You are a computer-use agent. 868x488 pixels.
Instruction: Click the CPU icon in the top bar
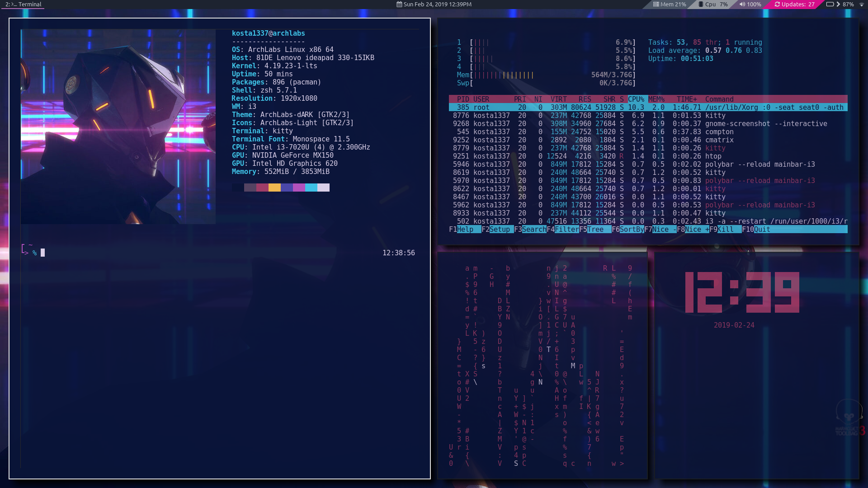[701, 4]
